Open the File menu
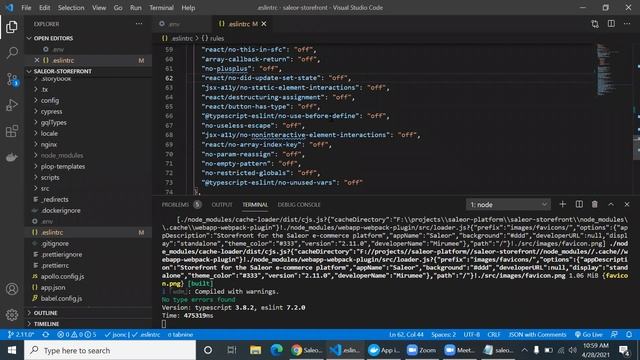The height and width of the screenshot is (360, 640). click(x=26, y=8)
